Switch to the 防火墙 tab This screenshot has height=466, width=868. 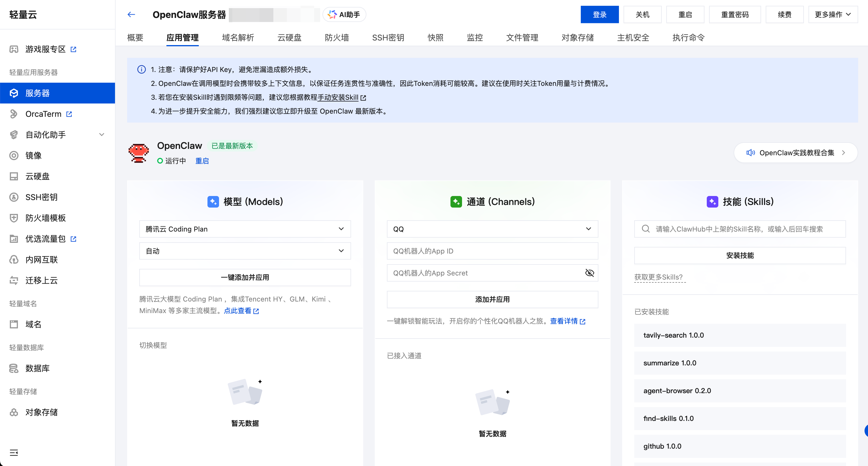click(x=337, y=37)
